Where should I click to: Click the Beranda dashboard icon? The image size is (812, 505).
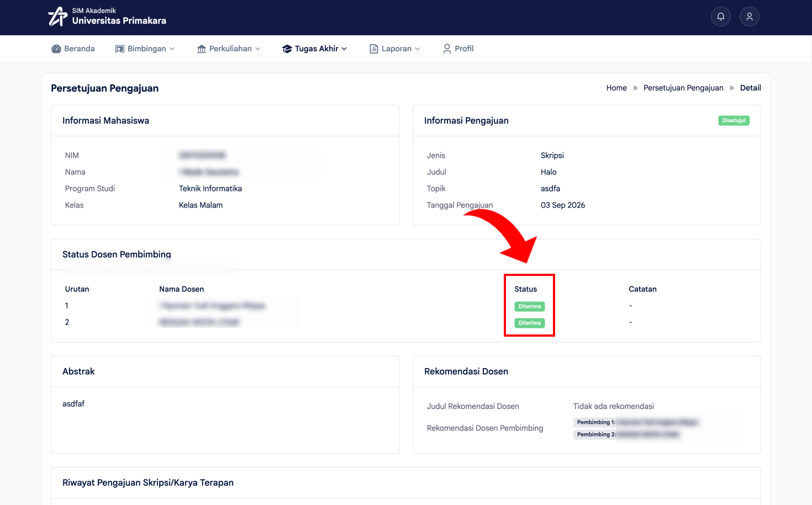click(x=56, y=49)
